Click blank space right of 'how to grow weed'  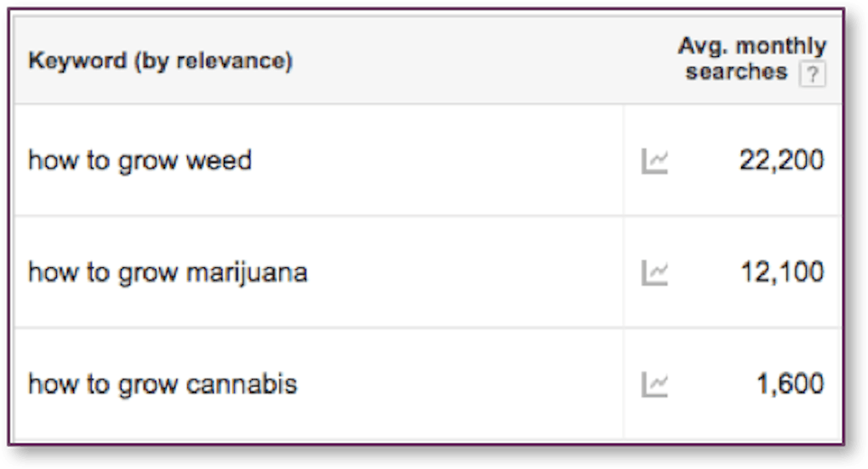pos(443,160)
